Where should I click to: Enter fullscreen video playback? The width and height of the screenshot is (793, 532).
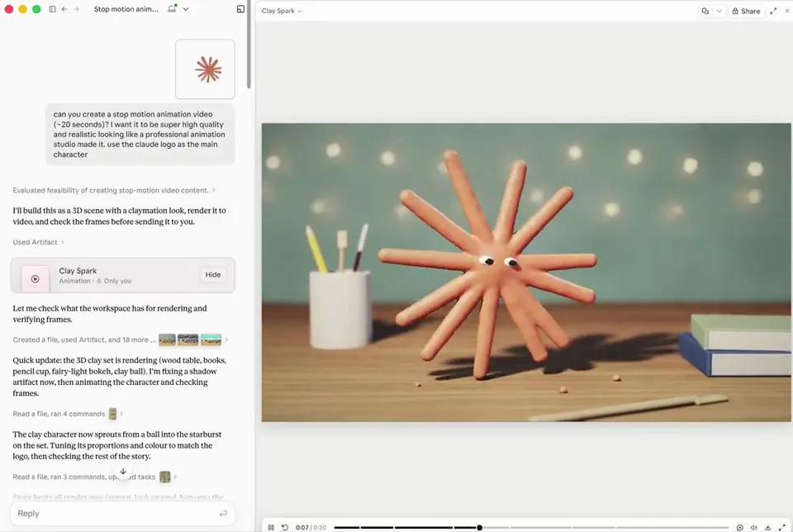point(782,527)
